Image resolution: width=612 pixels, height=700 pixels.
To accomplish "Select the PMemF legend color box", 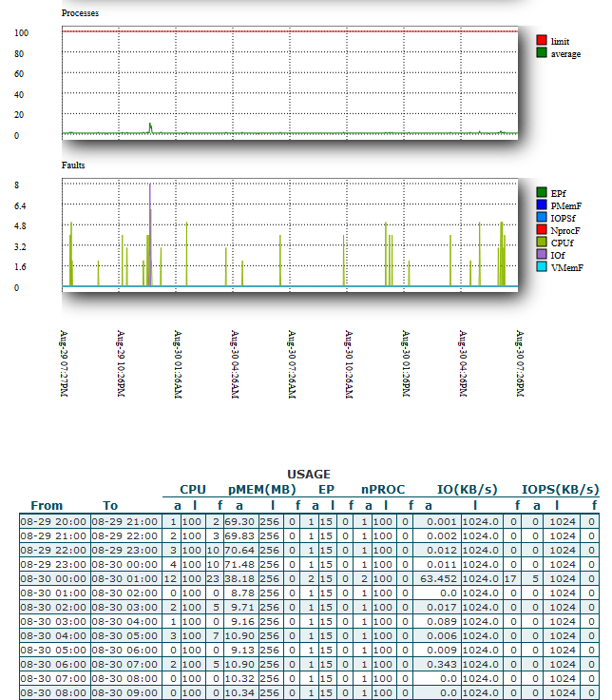I will pyautogui.click(x=542, y=205).
